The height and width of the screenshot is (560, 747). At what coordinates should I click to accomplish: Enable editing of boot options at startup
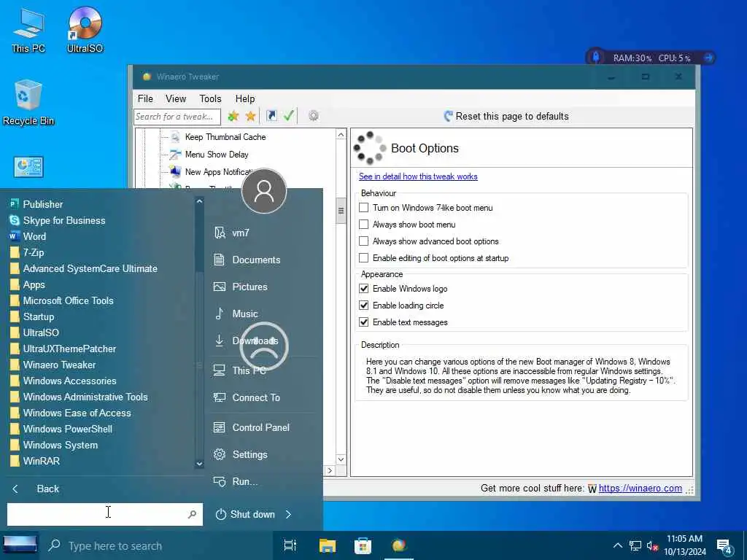click(x=364, y=257)
